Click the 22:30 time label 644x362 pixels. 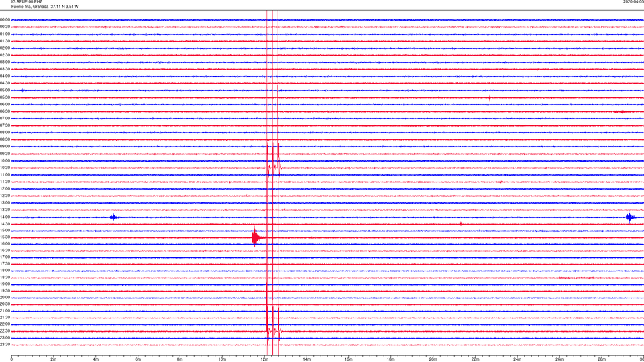pyautogui.click(x=5, y=330)
